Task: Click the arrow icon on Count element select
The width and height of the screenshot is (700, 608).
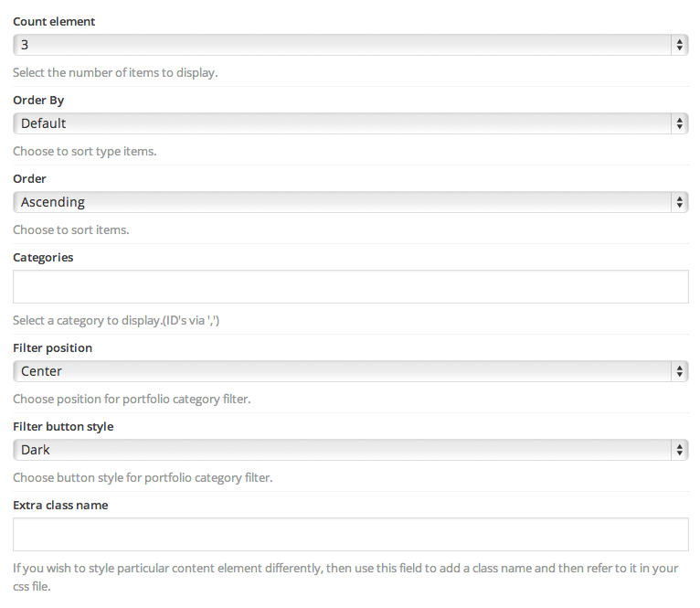Action: click(x=679, y=44)
